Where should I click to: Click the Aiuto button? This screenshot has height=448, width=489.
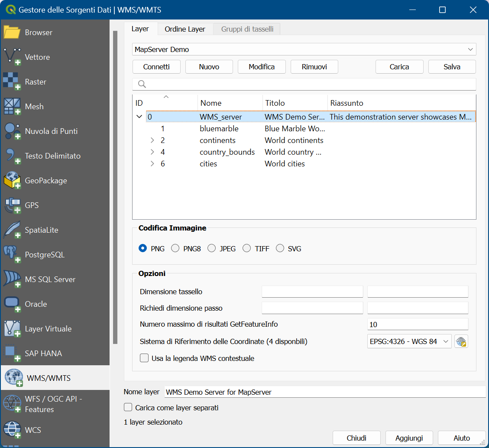coord(462,438)
